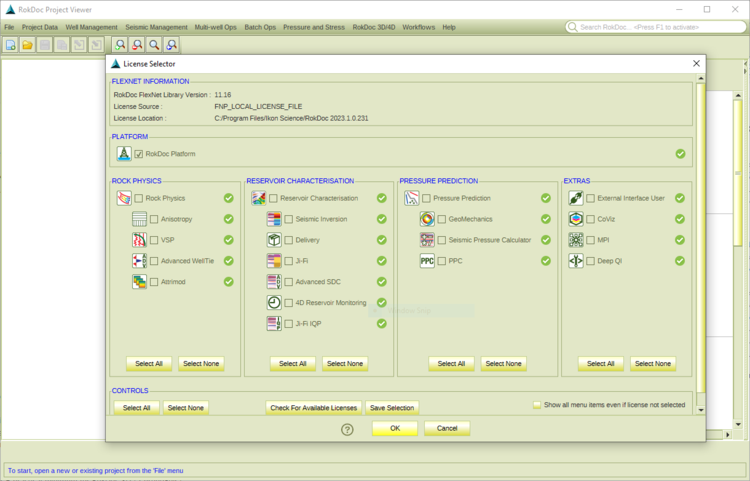Click the Advanced WellTie icon
This screenshot has width=750, height=481.
(140, 261)
